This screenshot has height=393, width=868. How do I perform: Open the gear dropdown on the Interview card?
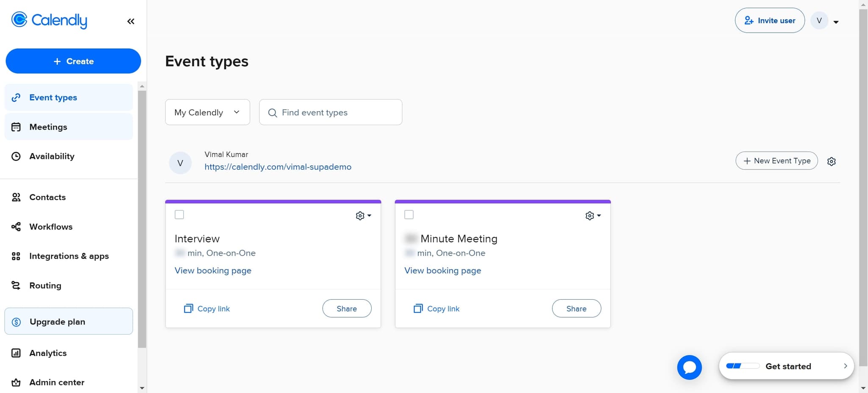click(x=363, y=215)
